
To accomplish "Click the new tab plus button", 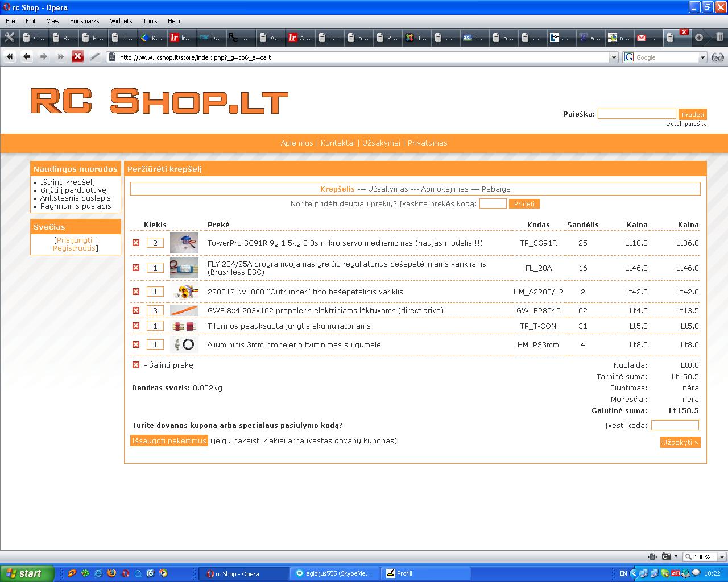I will coord(699,38).
